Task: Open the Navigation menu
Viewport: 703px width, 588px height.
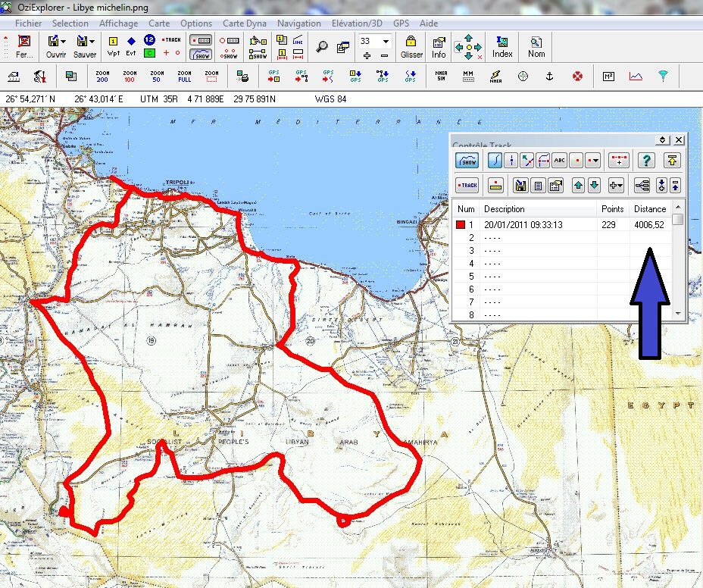Action: (x=298, y=23)
